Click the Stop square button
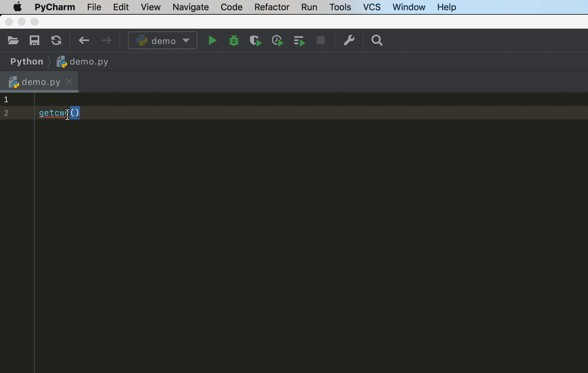 coord(321,41)
